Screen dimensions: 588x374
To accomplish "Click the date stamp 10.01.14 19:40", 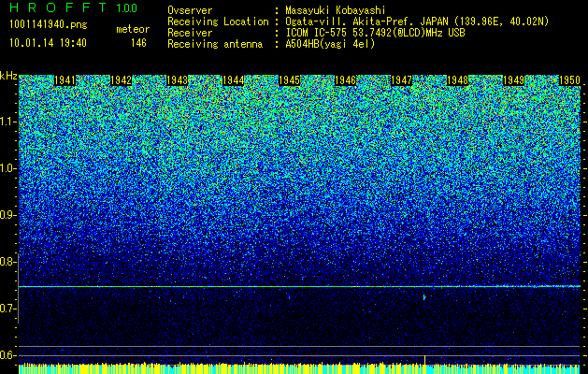I will click(x=48, y=43).
